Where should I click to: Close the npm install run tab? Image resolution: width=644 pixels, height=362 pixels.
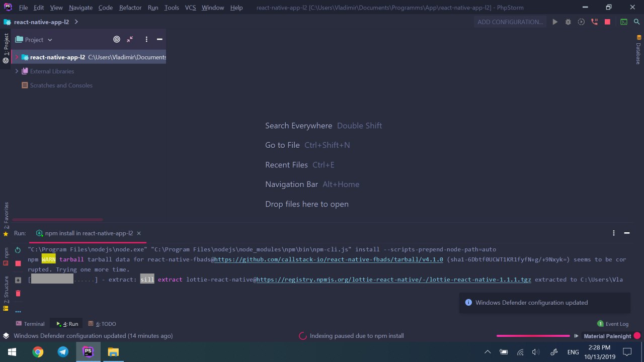click(139, 233)
